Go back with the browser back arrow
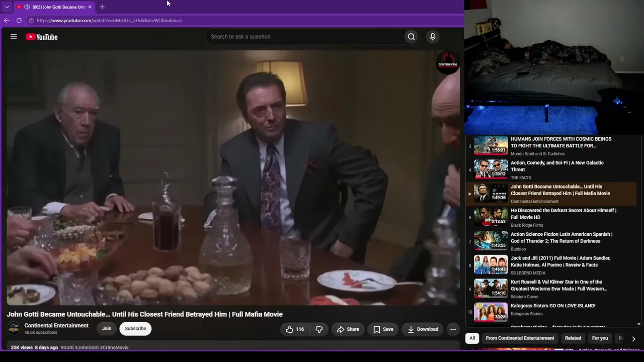The height and width of the screenshot is (362, 644). (7, 21)
